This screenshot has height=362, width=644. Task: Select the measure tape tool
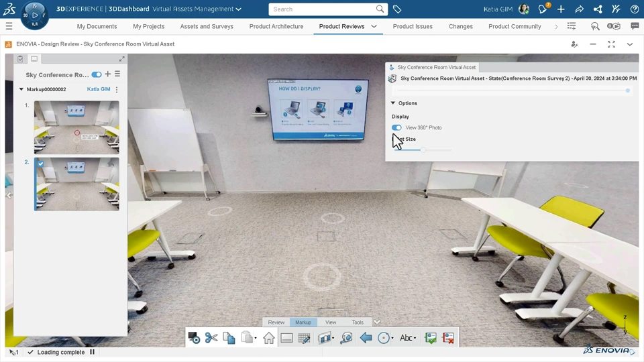pos(346,338)
